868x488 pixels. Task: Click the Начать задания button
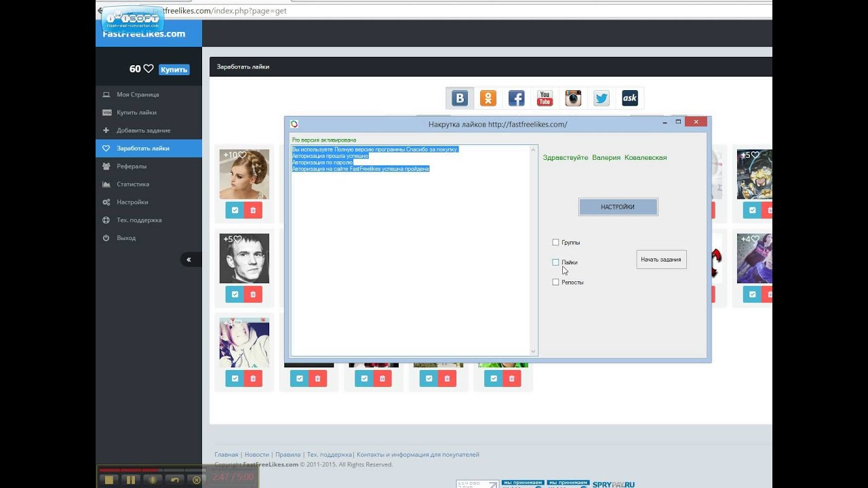pyautogui.click(x=661, y=260)
